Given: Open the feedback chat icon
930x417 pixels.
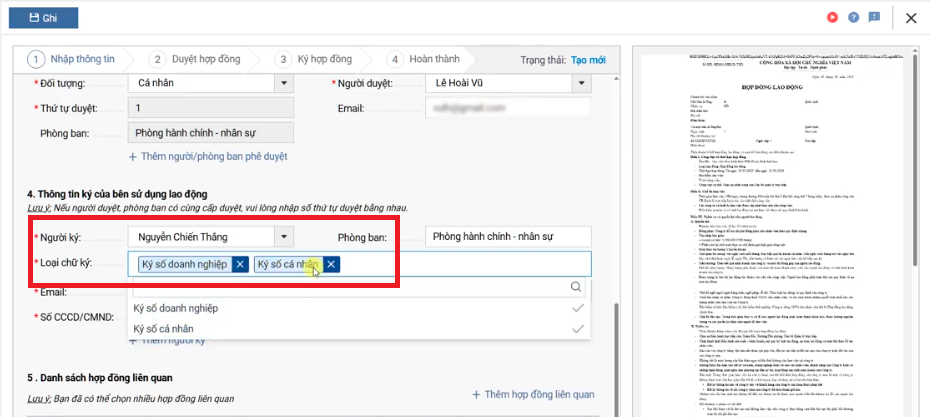Looking at the screenshot, I should [x=874, y=17].
